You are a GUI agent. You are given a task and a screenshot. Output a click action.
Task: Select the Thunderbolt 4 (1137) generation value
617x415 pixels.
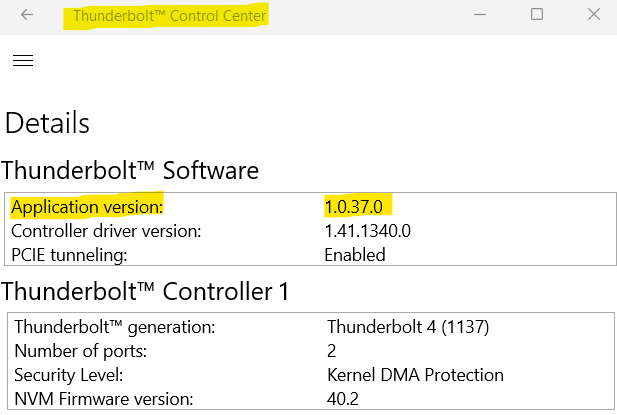click(x=408, y=327)
